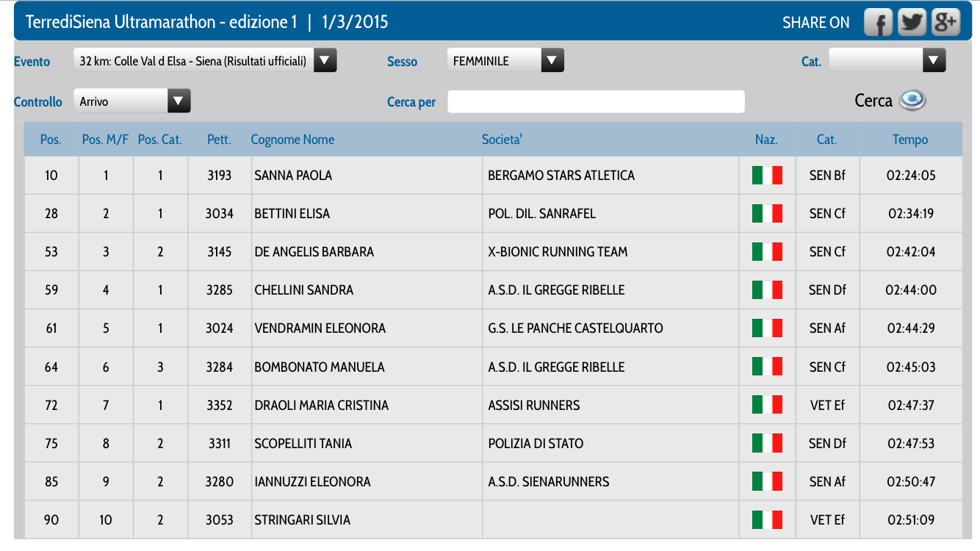Sort by Cat. table column header
Image resolution: width=980 pixels, height=551 pixels.
point(826,140)
